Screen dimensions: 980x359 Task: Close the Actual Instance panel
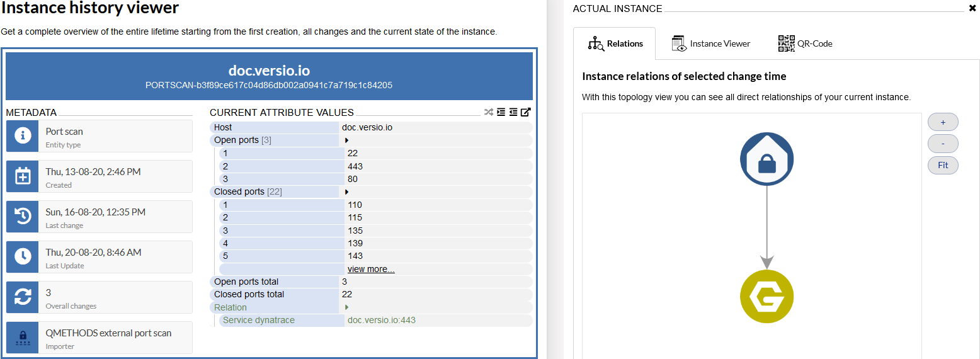[972, 9]
